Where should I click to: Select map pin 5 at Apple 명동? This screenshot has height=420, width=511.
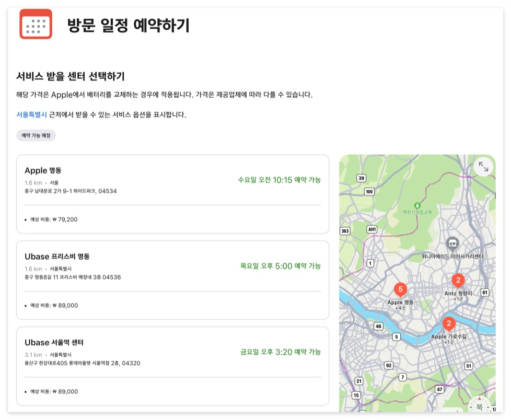400,289
